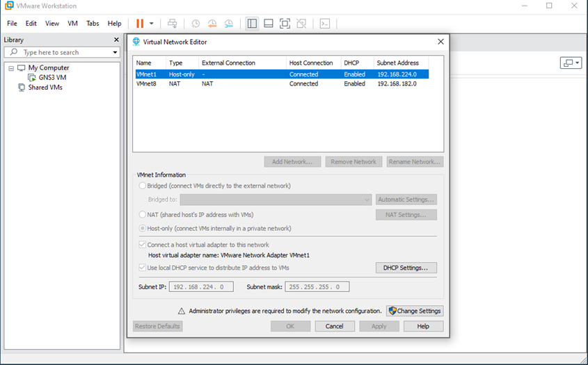Open the display options dropdown at right
The width and height of the screenshot is (588, 365).
(x=571, y=63)
